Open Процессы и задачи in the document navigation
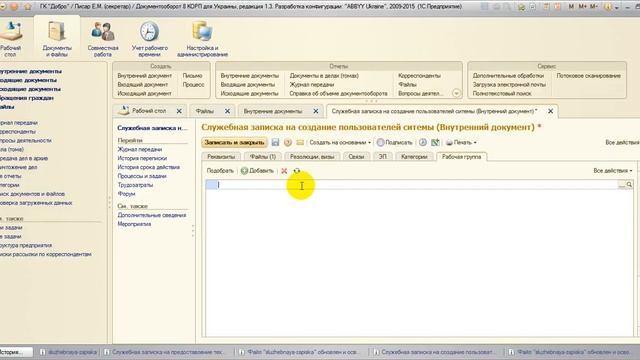 (142, 176)
